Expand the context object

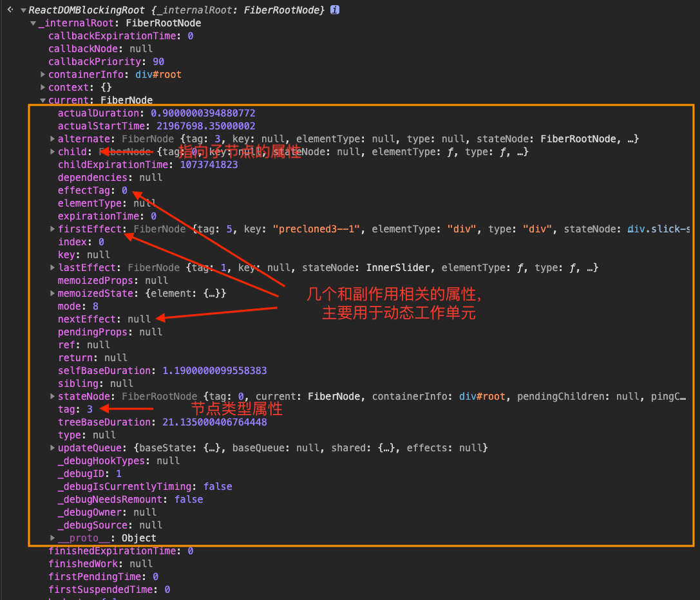[x=43, y=88]
